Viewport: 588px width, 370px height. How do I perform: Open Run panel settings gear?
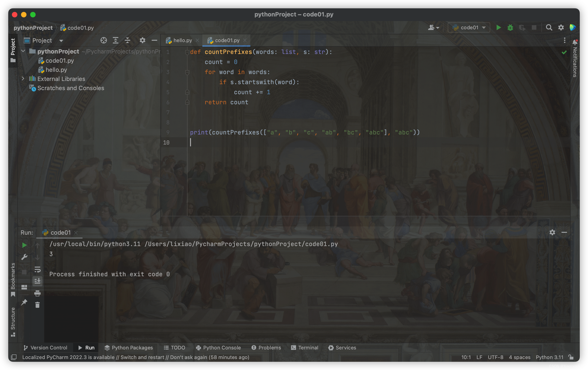(552, 232)
